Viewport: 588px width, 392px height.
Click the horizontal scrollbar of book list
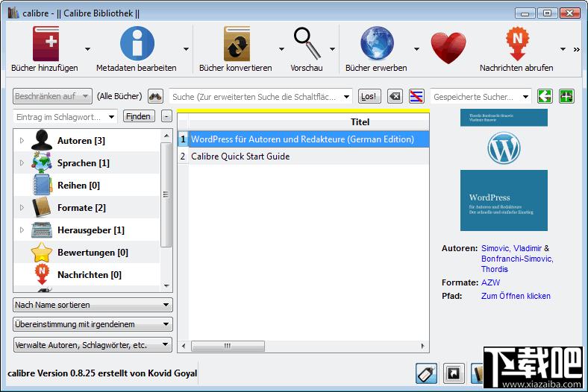(303, 346)
